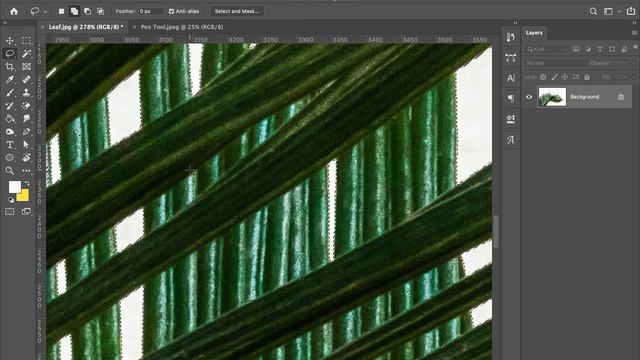Screen dimensions: 640x360
Task: Choose Add to selection mode
Action: tap(74, 11)
